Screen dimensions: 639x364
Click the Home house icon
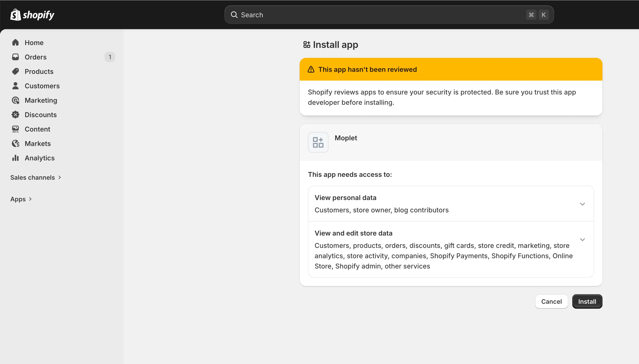click(x=15, y=42)
